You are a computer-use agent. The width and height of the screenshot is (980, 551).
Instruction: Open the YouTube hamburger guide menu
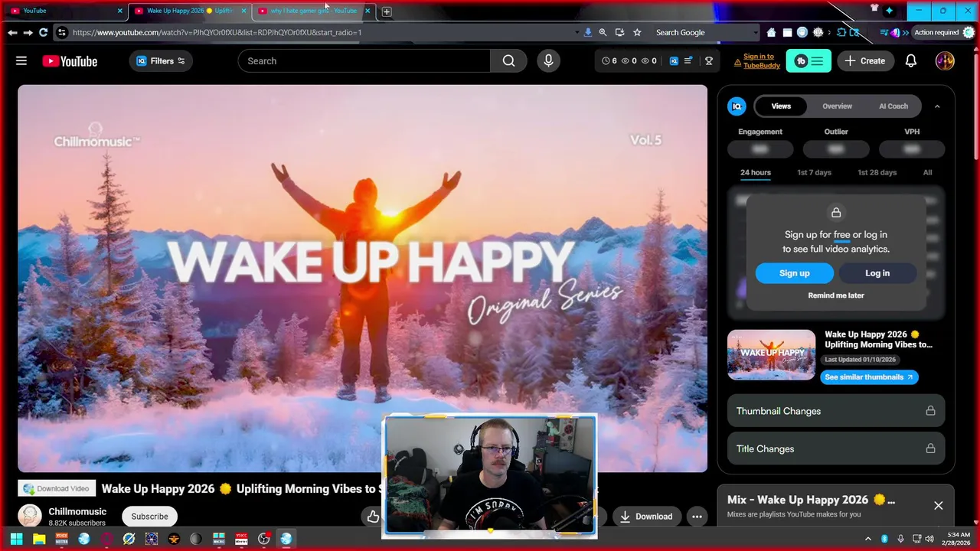point(21,61)
